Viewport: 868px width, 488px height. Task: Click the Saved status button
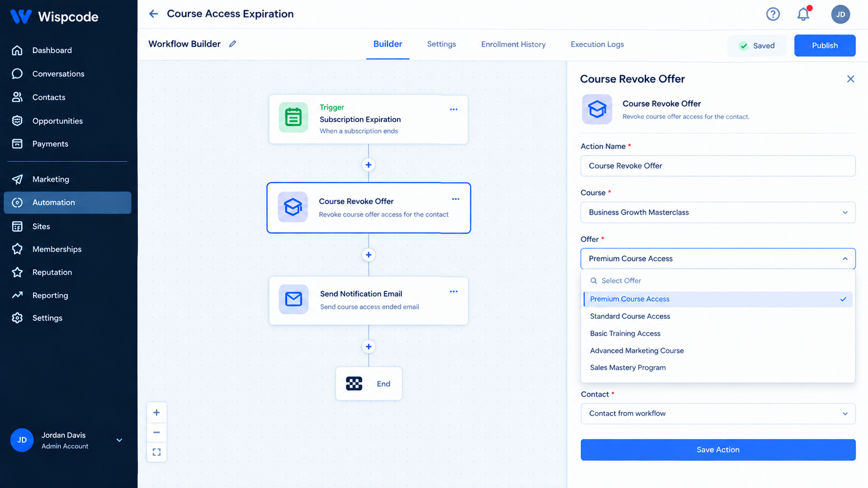coord(757,46)
